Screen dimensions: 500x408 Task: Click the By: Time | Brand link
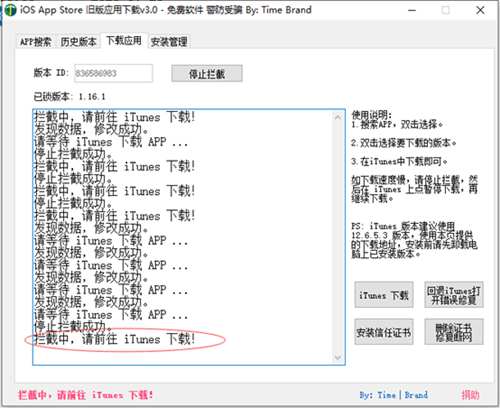[394, 395]
